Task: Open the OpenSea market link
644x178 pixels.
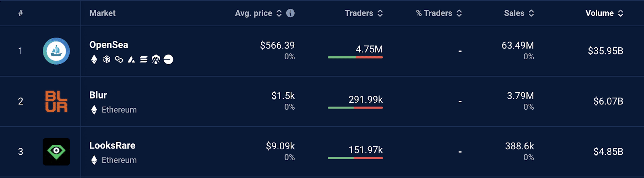Action: coord(109,45)
